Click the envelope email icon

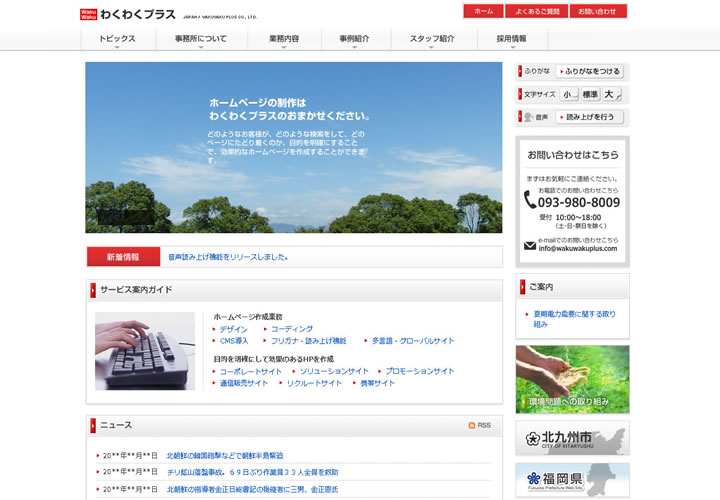pyautogui.click(x=530, y=246)
